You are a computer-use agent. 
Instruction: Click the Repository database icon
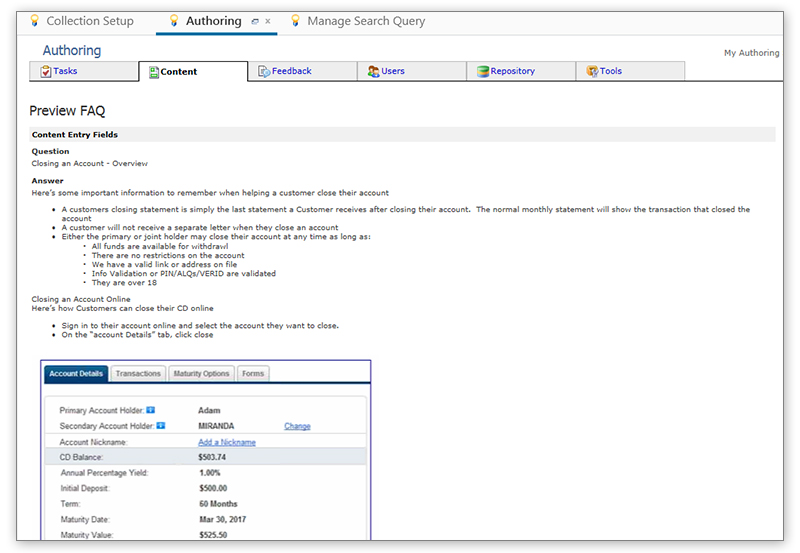(x=483, y=72)
